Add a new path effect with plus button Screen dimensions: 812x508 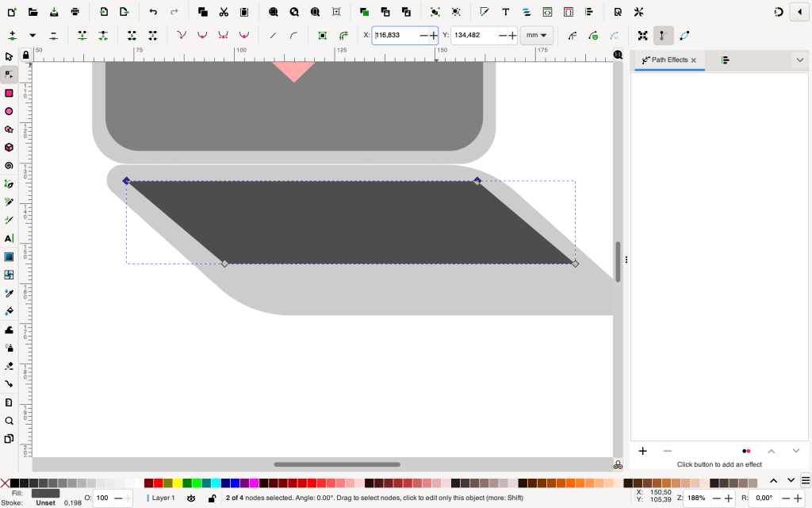[x=642, y=451]
